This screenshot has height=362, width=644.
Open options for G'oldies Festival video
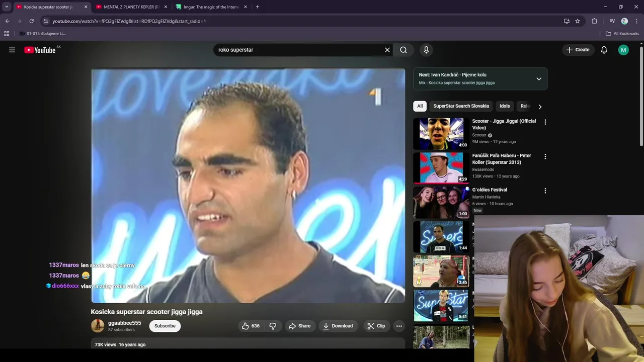pos(545,191)
